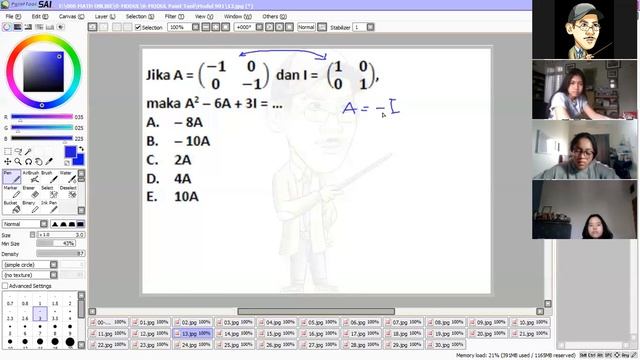Open the brush blending mode Normal dropdown
The image size is (640, 360).
click(x=44, y=224)
